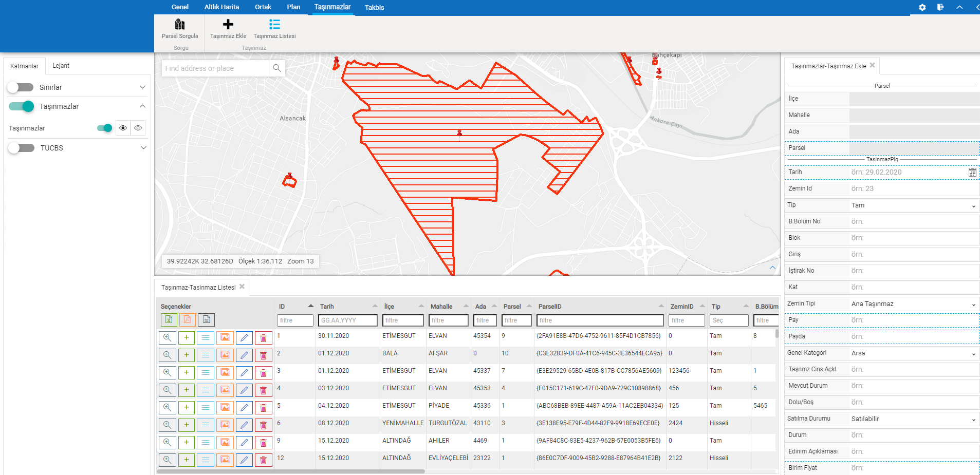Viewport: 980px width, 475px height.
Task: Click the logout icon in the top bar
Action: [x=940, y=7]
